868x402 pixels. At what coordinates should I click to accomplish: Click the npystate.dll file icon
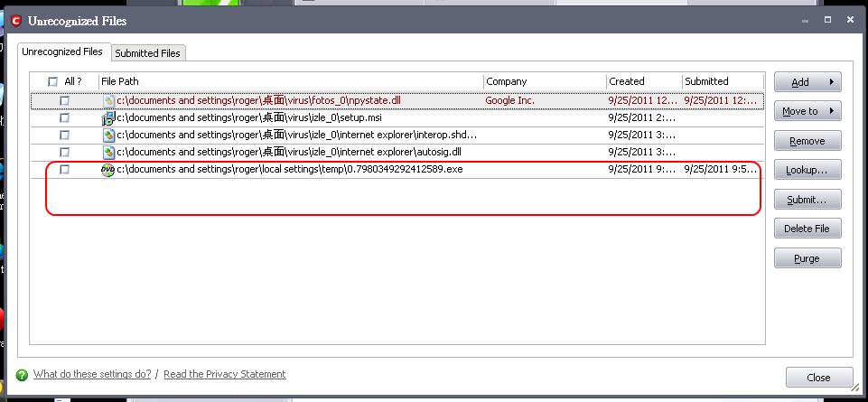pyautogui.click(x=108, y=100)
